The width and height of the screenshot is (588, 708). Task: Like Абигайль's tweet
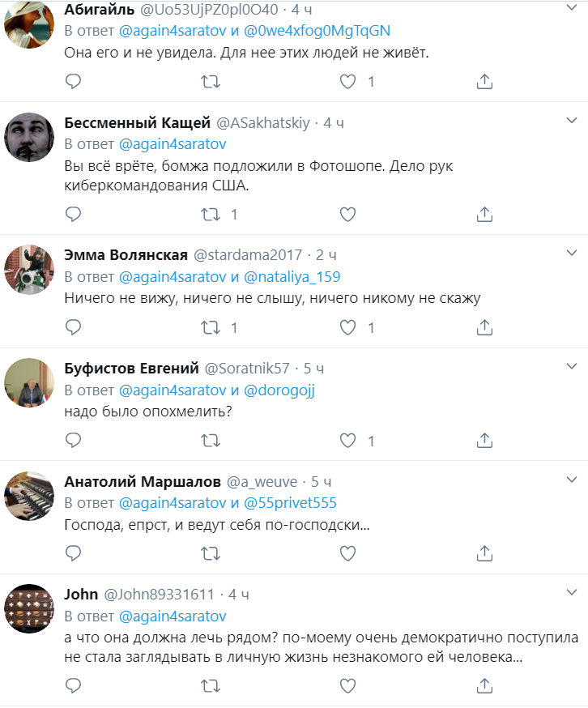pos(347,81)
